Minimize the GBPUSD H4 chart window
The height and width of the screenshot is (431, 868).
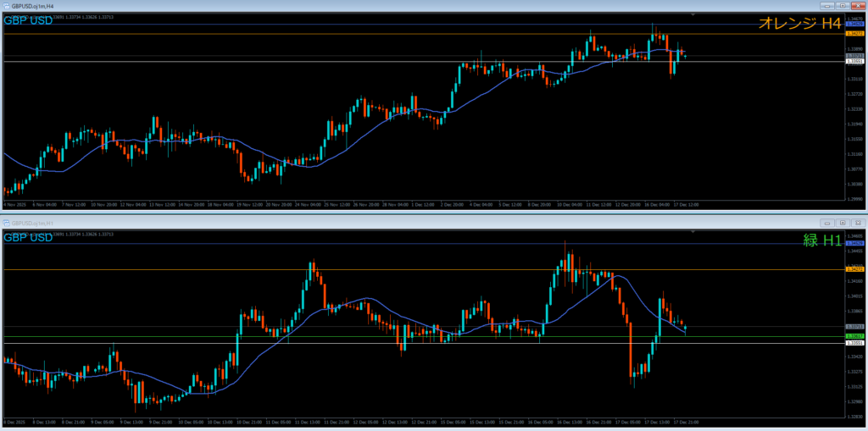click(829, 6)
